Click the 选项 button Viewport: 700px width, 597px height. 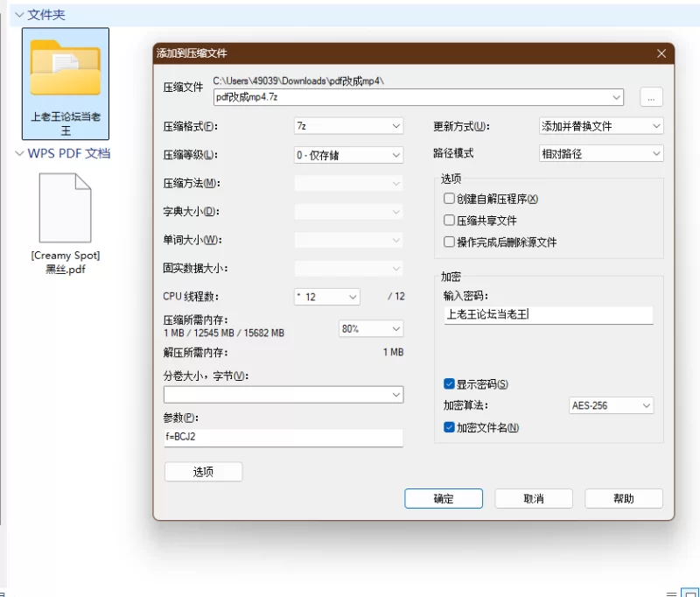coord(203,472)
